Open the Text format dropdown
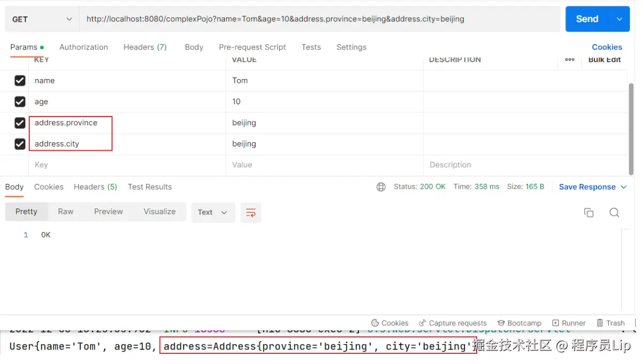 pyautogui.click(x=213, y=212)
